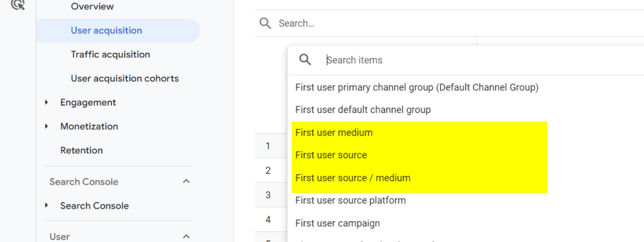Click row number 3 in the table
The image size is (644, 242).
tap(268, 195)
